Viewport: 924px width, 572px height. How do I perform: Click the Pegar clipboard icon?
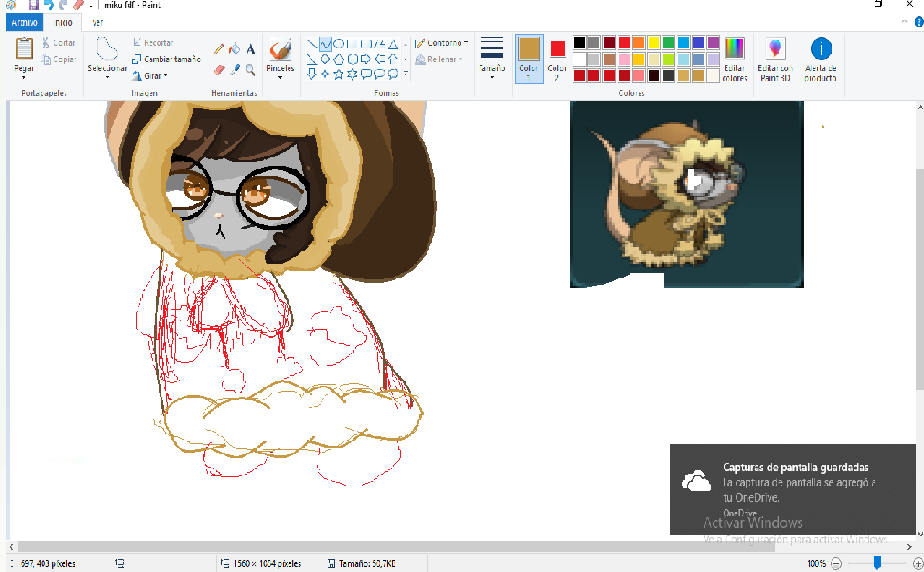(x=24, y=48)
